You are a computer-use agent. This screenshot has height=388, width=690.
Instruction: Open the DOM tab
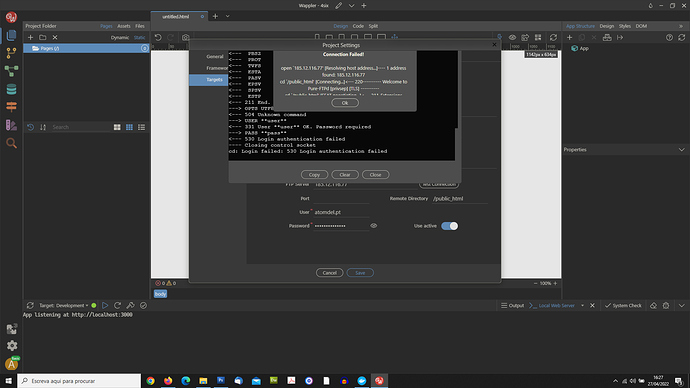pyautogui.click(x=641, y=26)
